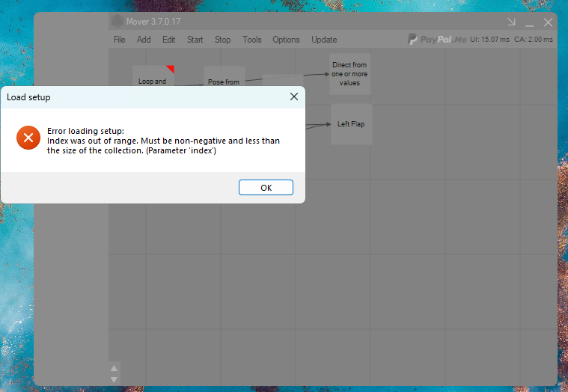Click the up arrow at bottom left
Image resolution: width=568 pixels, height=392 pixels.
(x=114, y=368)
